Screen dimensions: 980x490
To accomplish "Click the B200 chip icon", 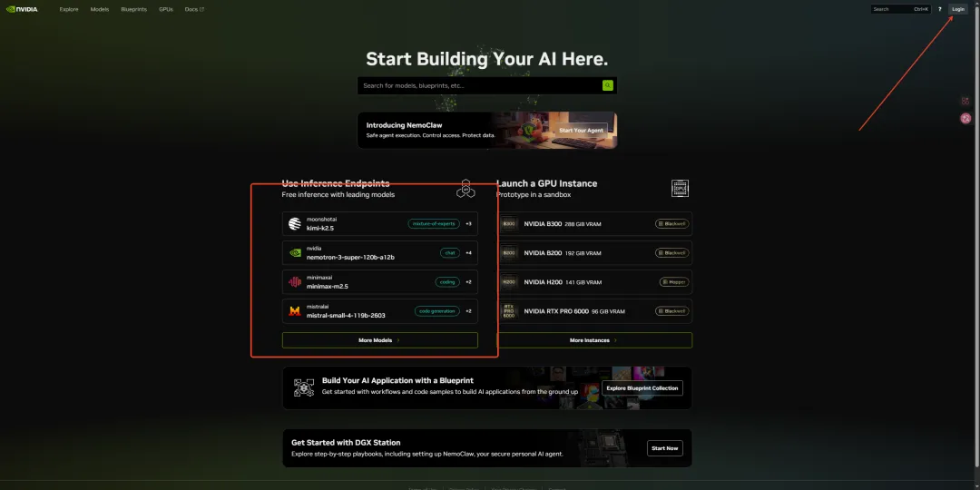I will click(x=509, y=253).
